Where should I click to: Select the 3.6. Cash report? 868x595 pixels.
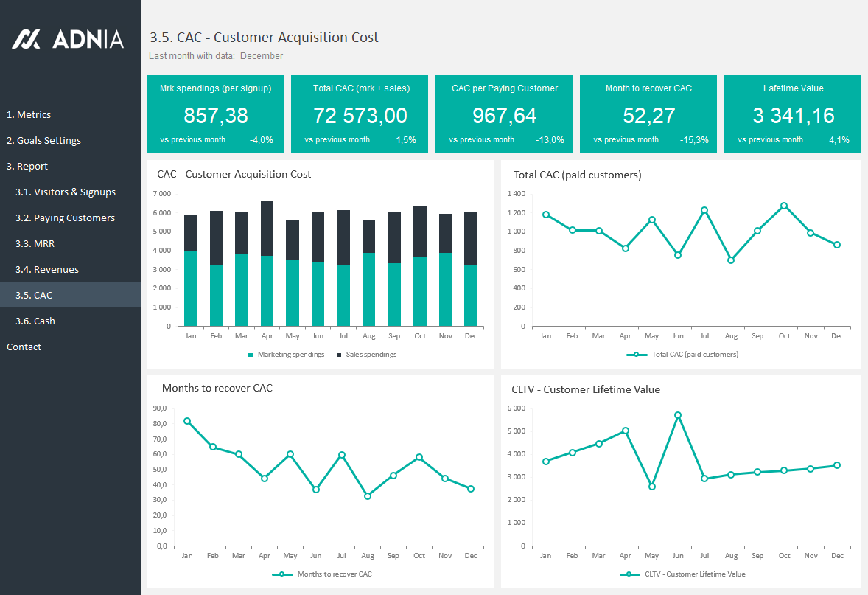pos(35,321)
